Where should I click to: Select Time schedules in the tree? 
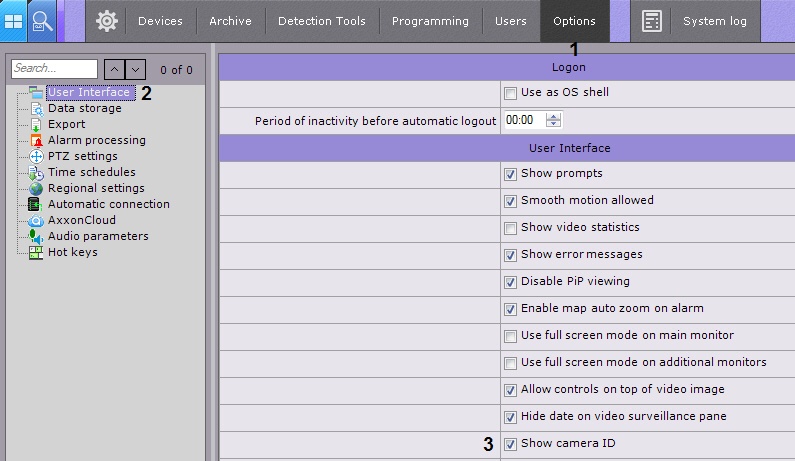(91, 172)
